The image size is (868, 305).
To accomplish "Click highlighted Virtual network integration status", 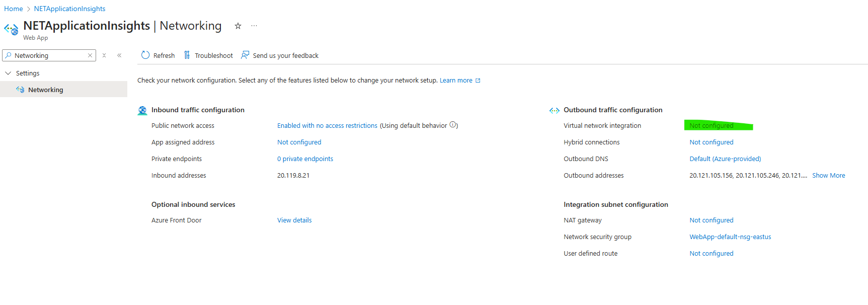I will tap(711, 126).
